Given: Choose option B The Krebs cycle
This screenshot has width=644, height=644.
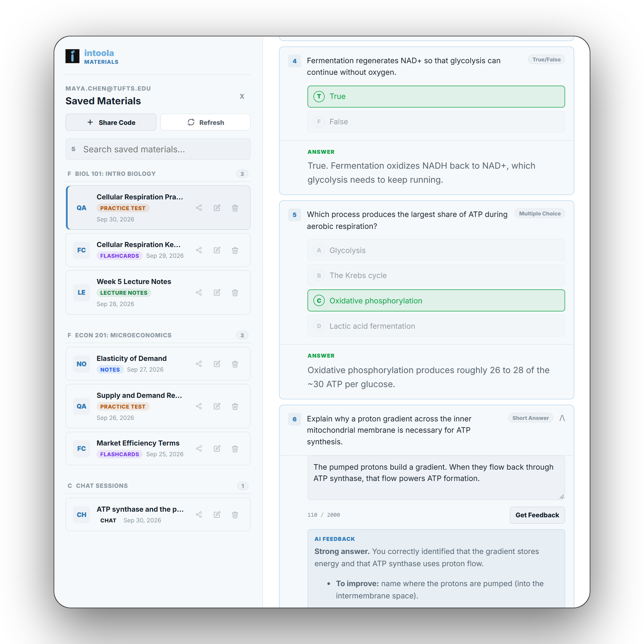Looking at the screenshot, I should click(x=436, y=276).
